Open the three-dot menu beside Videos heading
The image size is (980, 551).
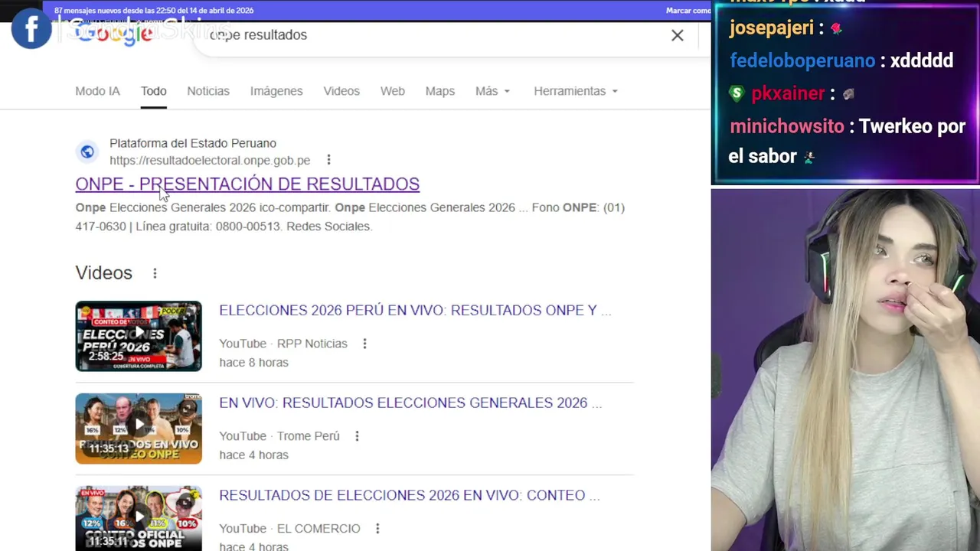[155, 273]
